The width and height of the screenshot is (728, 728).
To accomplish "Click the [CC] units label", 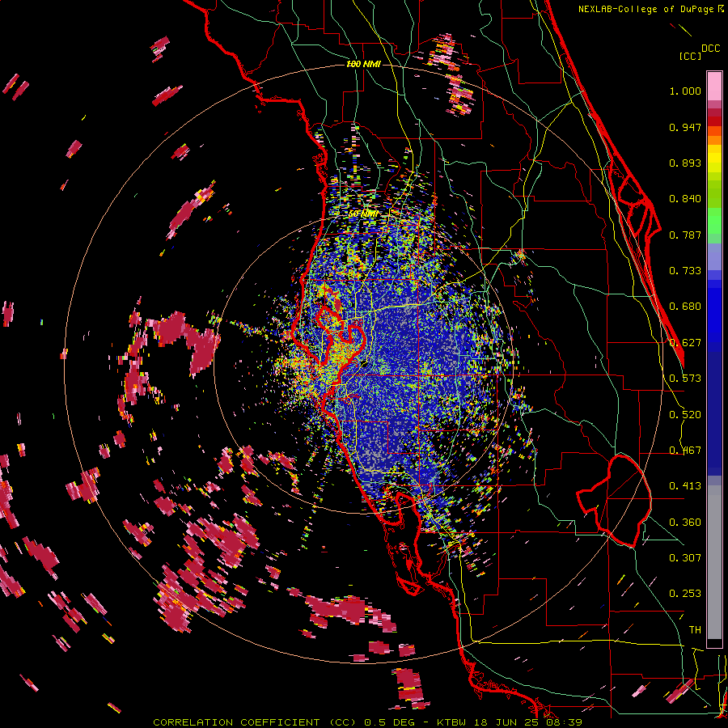I will coord(690,56).
